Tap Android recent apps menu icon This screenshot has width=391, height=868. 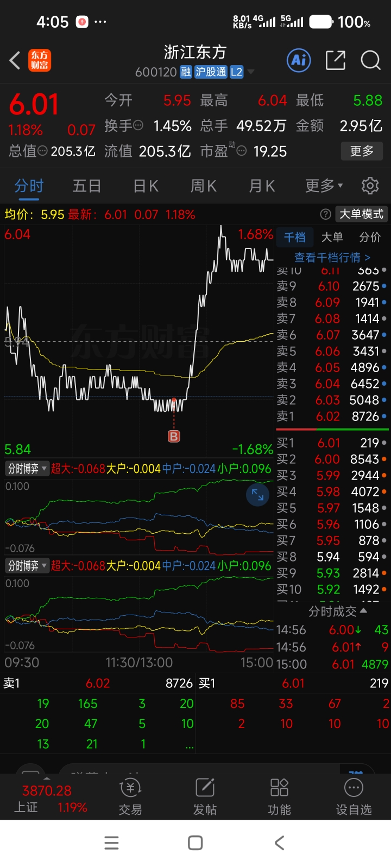111,843
